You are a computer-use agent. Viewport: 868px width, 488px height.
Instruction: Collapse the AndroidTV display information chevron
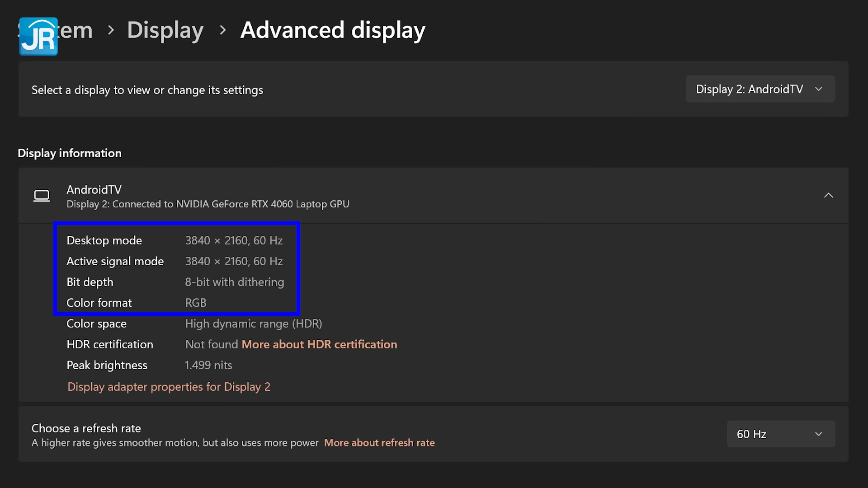[828, 196]
